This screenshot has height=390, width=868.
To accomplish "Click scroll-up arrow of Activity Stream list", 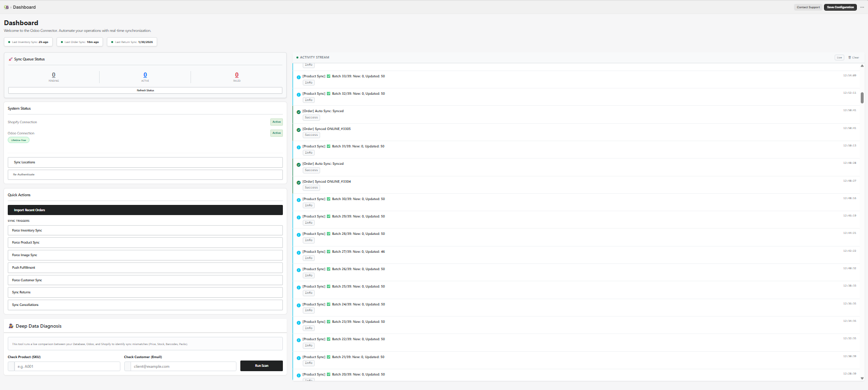I will pyautogui.click(x=862, y=66).
